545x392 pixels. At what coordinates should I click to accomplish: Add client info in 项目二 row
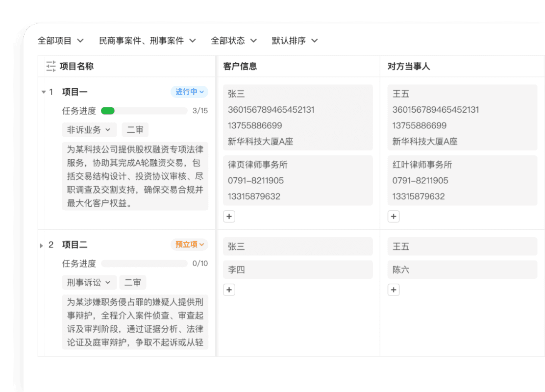click(229, 290)
